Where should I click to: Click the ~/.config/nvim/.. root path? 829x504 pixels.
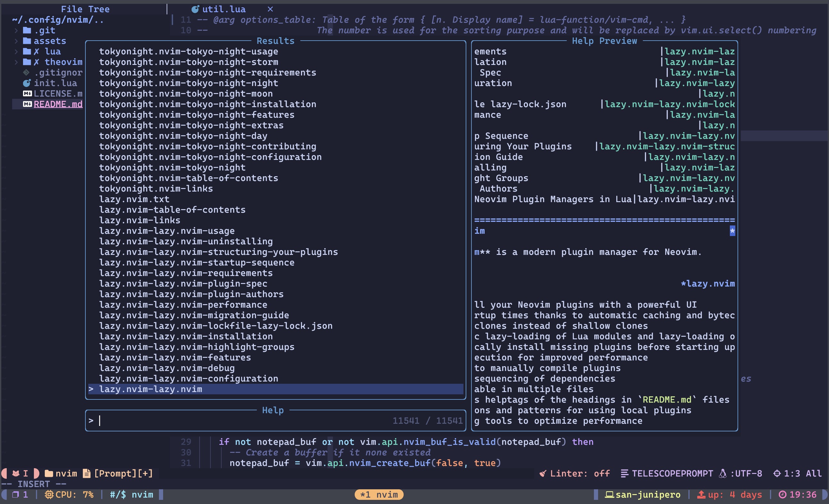pos(58,20)
